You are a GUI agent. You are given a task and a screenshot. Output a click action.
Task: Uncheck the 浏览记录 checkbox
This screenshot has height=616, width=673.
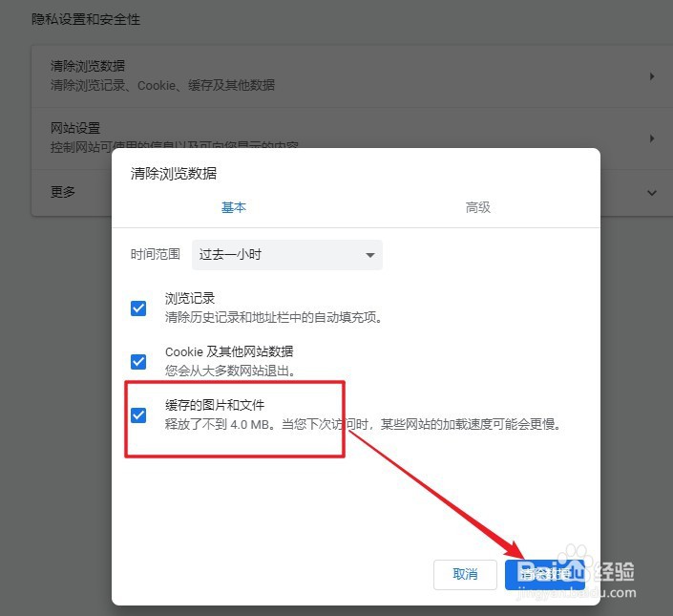(x=138, y=308)
